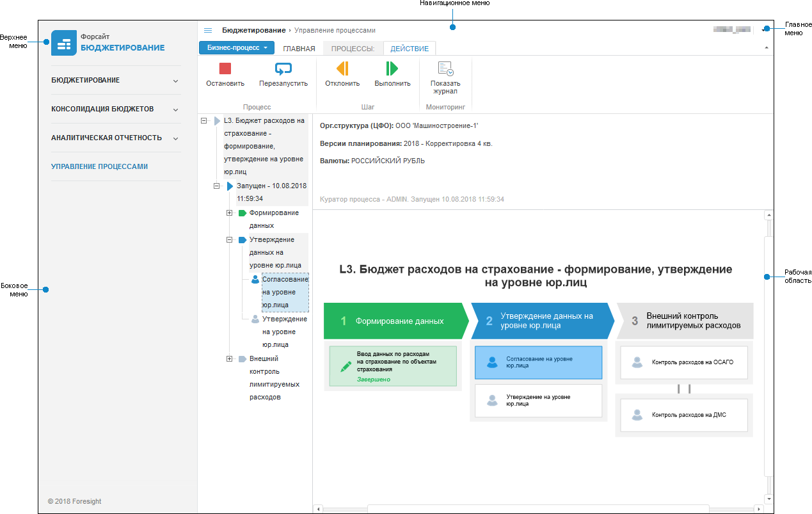Click the hamburger navigation menu icon
The image size is (812, 514).
coord(208,30)
